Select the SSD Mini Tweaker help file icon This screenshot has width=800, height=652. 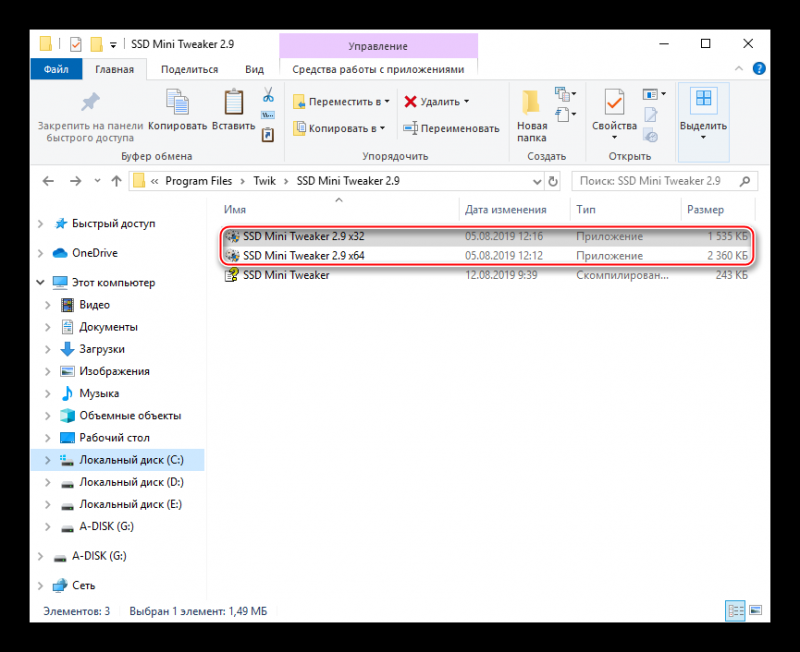coord(232,275)
